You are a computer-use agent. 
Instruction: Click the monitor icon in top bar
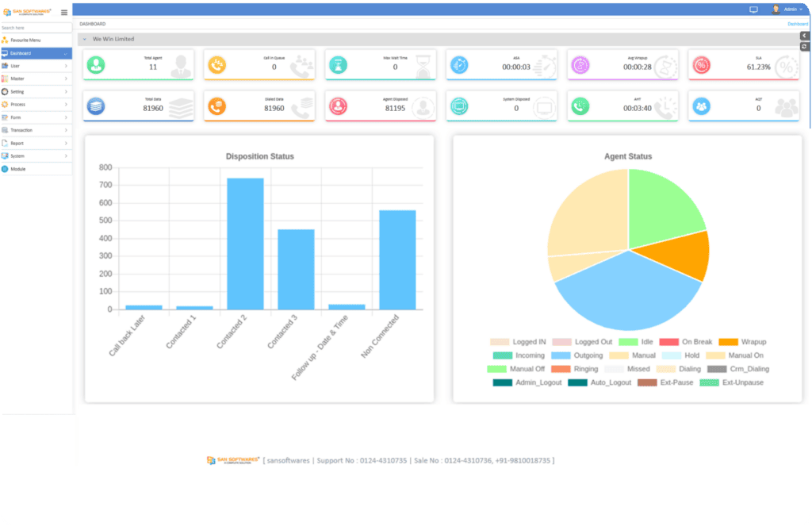click(753, 10)
